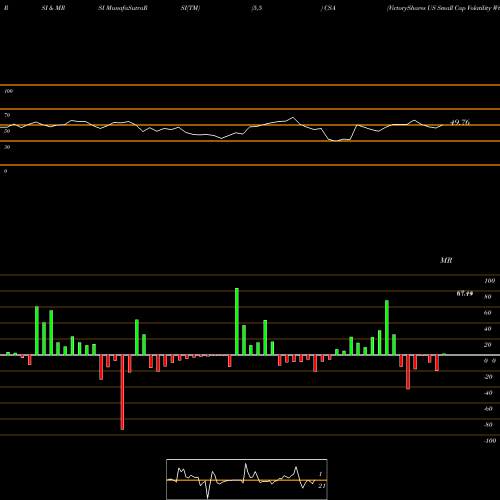The image size is (500, 500).
Task: Click the 'SI & MR' header text
Action: pos(53,8)
